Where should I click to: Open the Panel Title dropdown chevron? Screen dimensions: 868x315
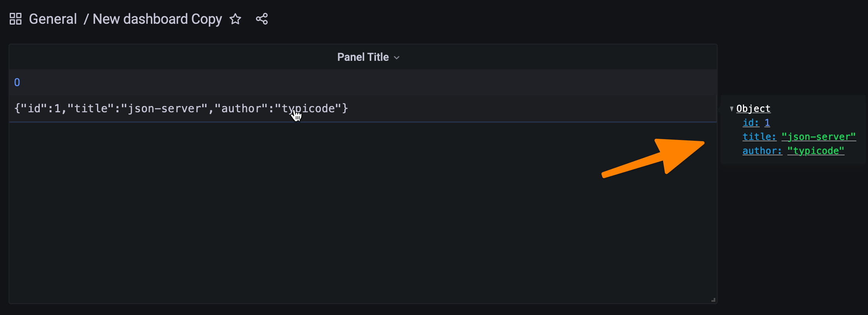[x=397, y=58]
